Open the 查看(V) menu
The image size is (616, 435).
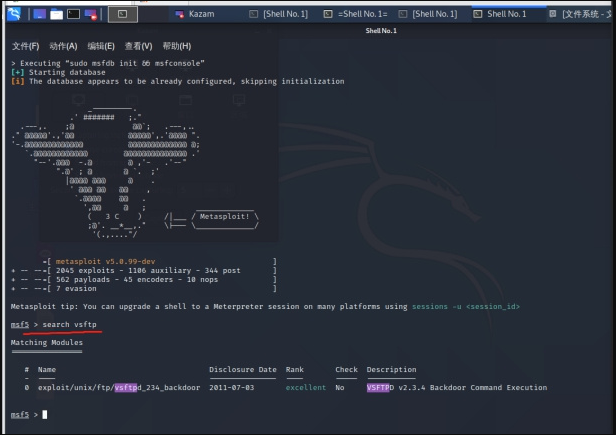click(138, 46)
